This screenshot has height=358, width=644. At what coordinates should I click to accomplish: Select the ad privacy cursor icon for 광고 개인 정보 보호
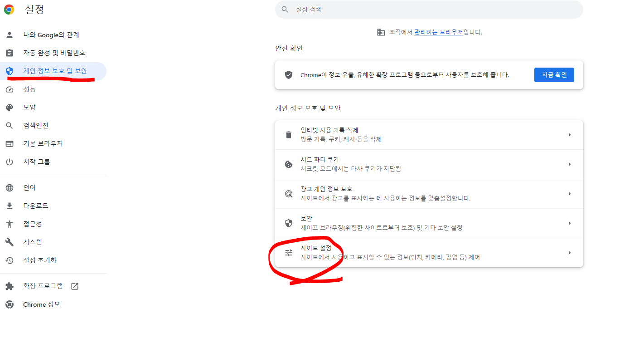click(288, 193)
